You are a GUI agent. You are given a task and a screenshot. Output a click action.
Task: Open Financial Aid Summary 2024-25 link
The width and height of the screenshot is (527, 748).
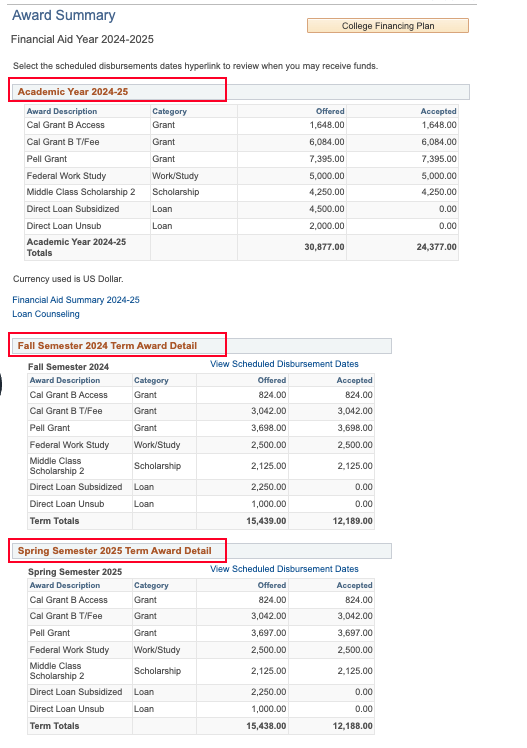[76, 300]
